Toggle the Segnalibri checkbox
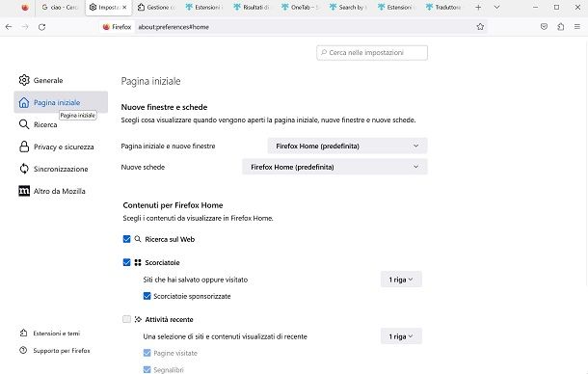 147,369
